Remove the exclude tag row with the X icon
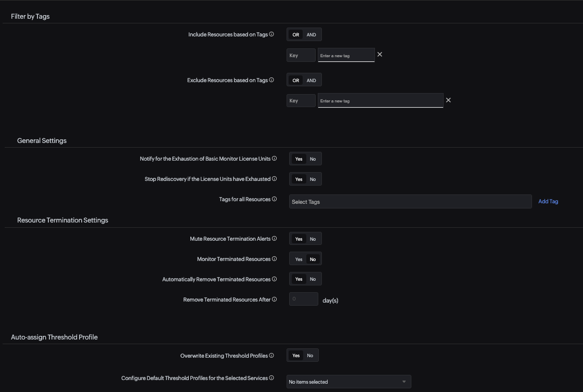The height and width of the screenshot is (392, 583). pos(448,100)
